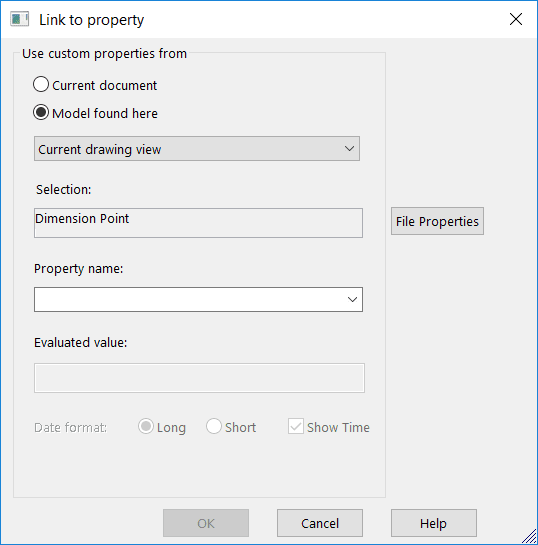Open the Current drawing view dropdown
This screenshot has width=538, height=545.
(x=197, y=149)
